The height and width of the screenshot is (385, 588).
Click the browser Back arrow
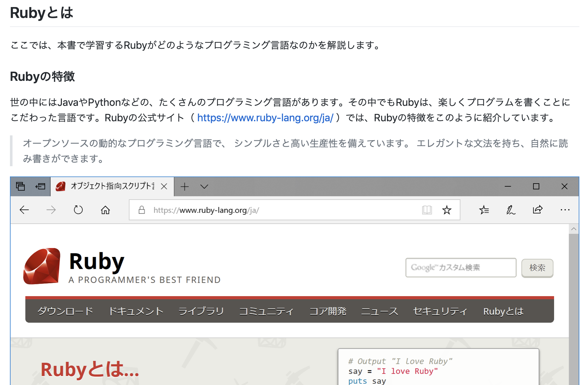click(24, 210)
